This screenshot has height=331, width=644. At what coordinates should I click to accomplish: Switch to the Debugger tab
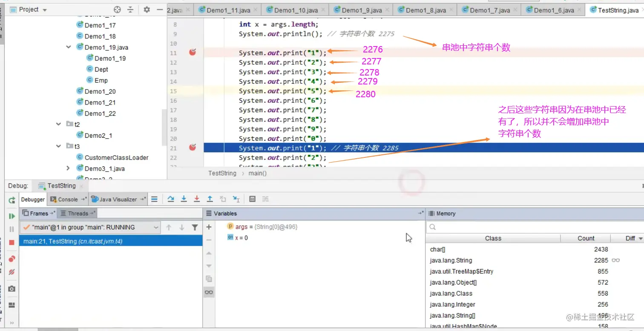click(33, 199)
